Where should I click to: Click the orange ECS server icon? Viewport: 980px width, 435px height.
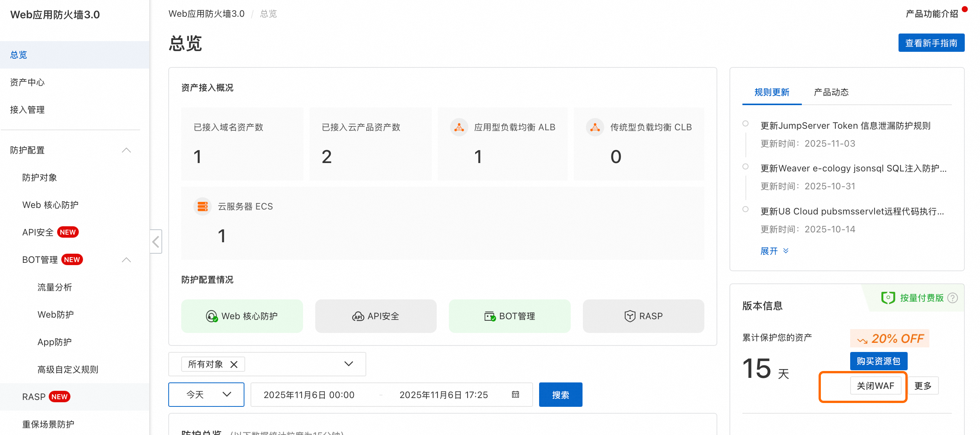pos(203,206)
